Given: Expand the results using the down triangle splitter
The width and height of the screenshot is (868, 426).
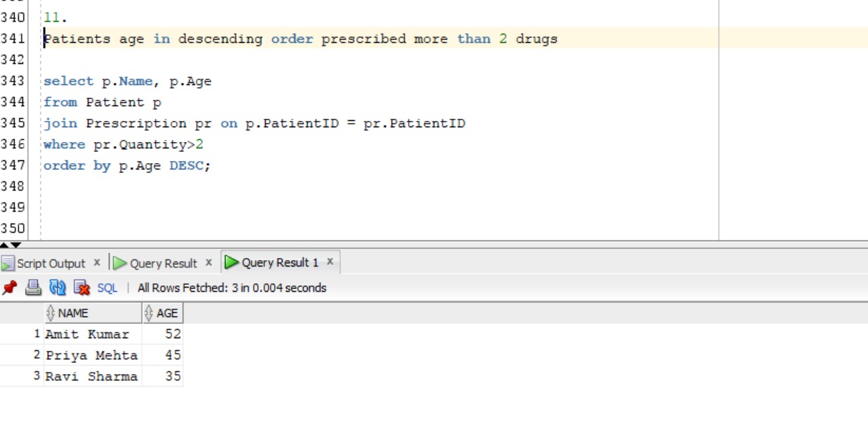Looking at the screenshot, I should 16,245.
